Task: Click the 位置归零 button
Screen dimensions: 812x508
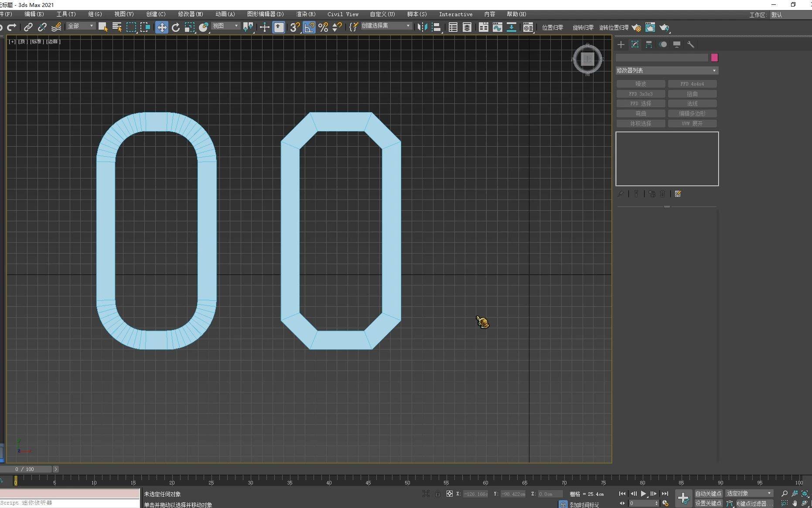Action: coord(553,27)
